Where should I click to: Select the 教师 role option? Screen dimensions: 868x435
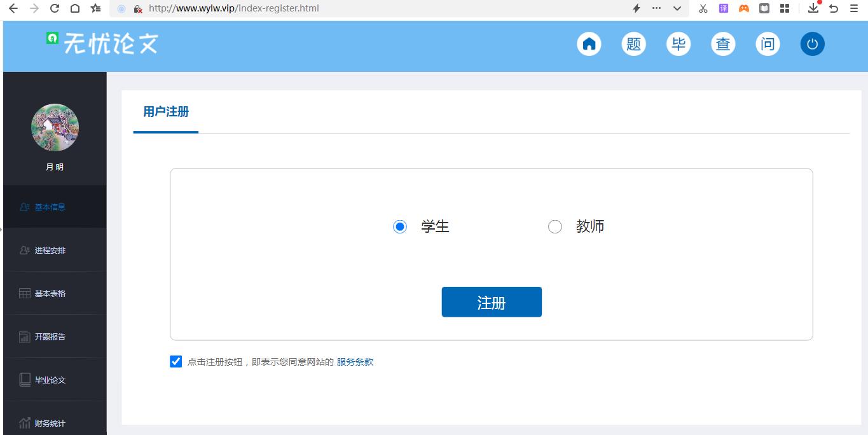point(555,226)
